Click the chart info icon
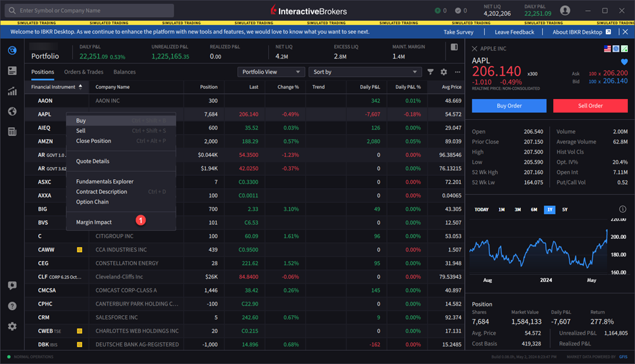The height and width of the screenshot is (364, 635). [622, 210]
